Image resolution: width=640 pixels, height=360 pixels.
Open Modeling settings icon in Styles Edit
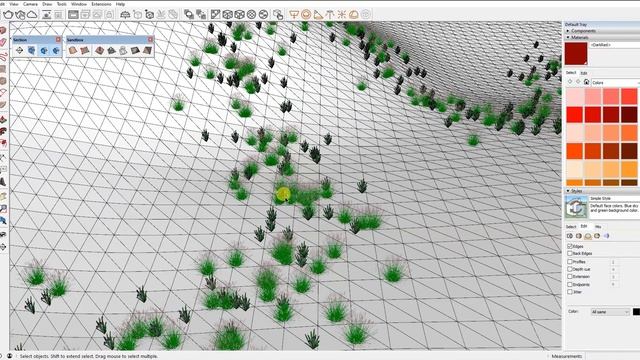pyautogui.click(x=606, y=236)
